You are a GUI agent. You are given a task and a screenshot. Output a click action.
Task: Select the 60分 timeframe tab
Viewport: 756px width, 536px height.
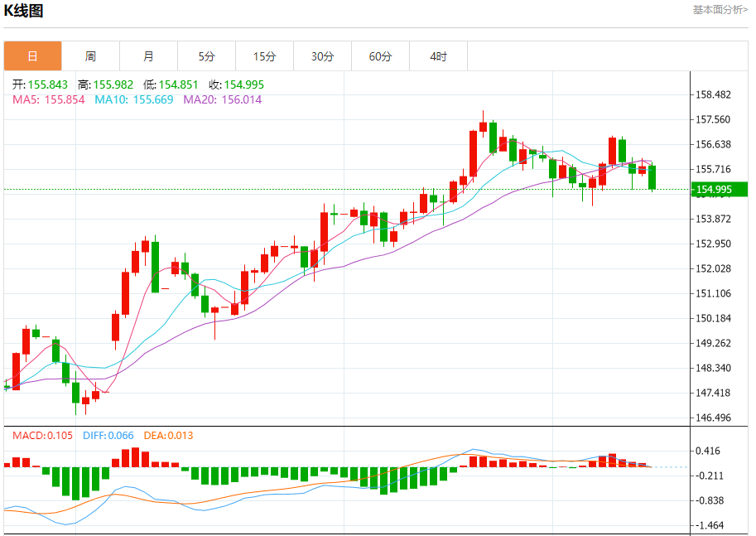coord(380,56)
